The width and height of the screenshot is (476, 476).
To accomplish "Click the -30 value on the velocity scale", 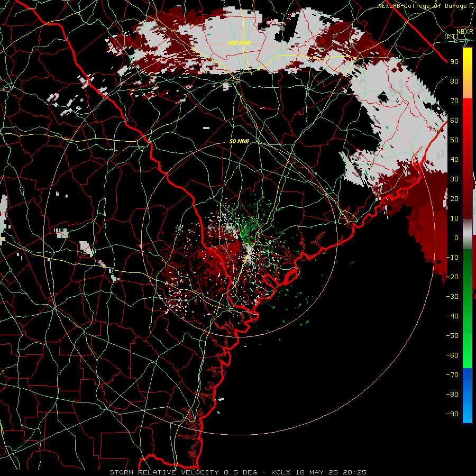I will (x=452, y=297).
